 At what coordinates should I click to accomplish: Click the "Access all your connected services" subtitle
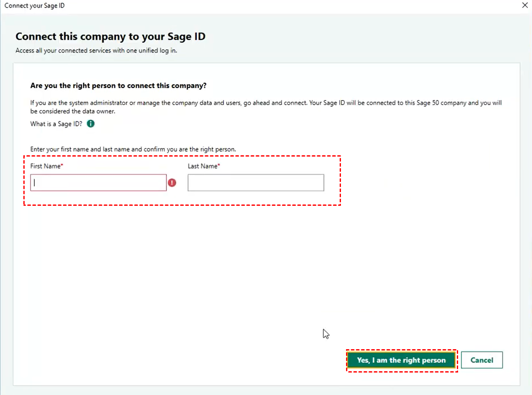click(96, 50)
